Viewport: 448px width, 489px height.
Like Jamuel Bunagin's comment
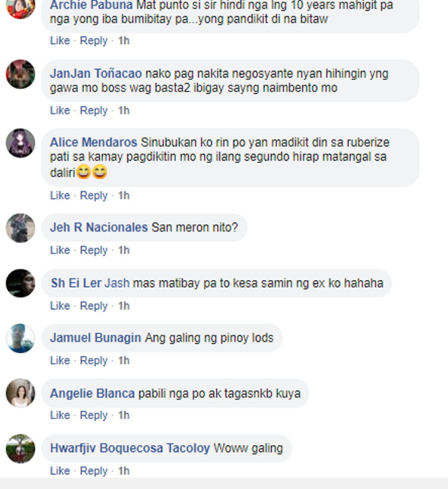coord(60,360)
